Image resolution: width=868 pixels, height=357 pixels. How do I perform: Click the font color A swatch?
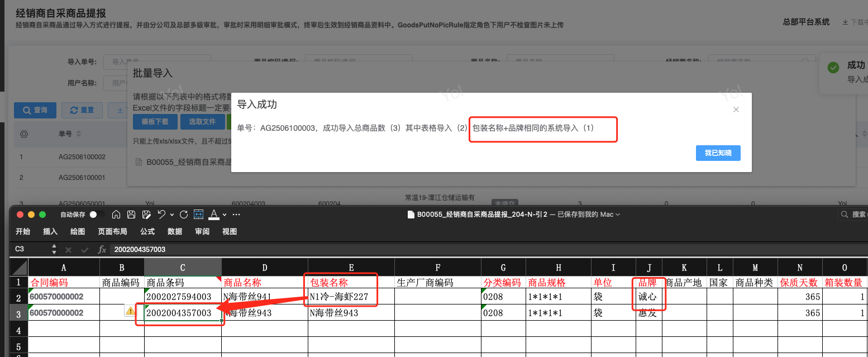(214, 215)
